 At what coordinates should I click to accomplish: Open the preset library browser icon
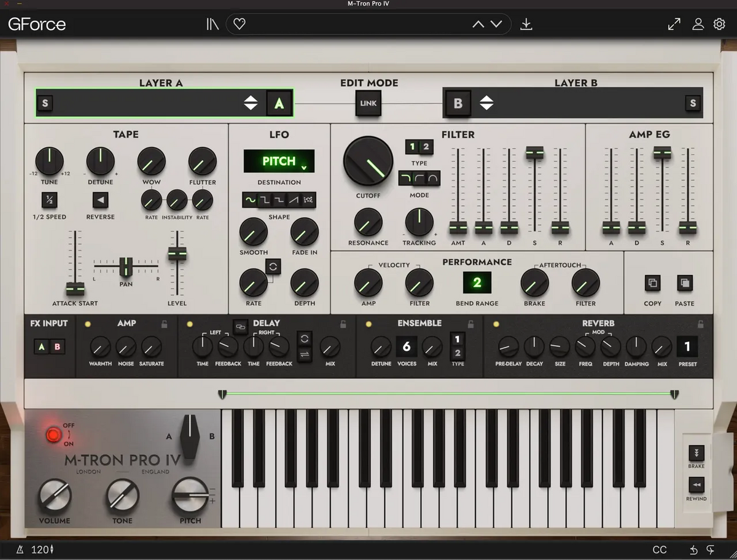coord(213,24)
